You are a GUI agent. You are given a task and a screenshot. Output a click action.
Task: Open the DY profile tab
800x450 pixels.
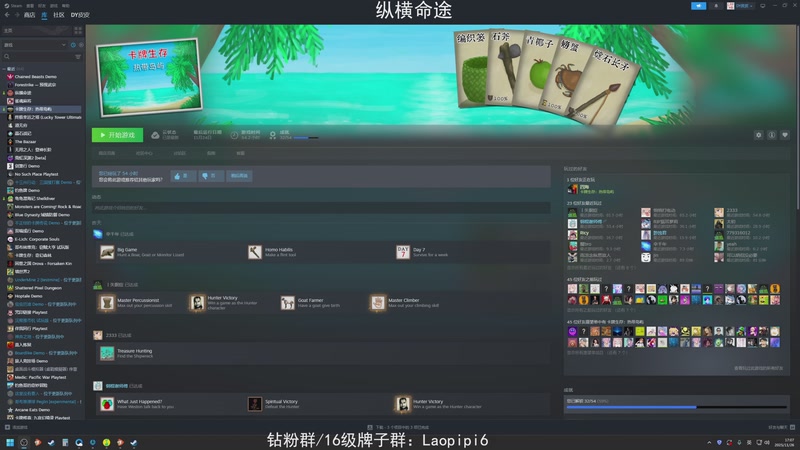tap(80, 15)
